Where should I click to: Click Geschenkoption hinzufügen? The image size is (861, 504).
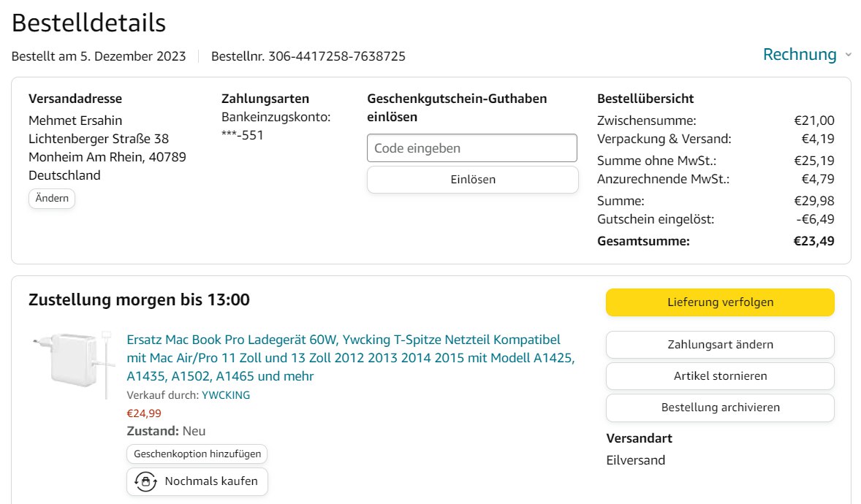[x=197, y=454]
